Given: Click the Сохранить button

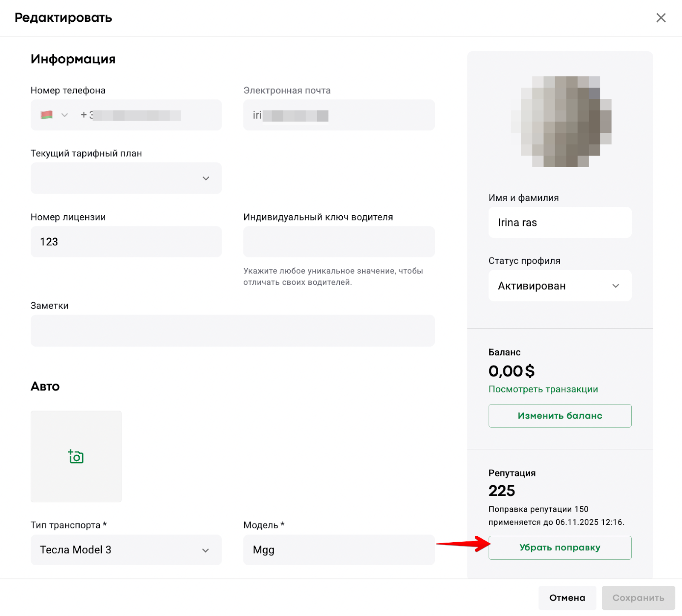Looking at the screenshot, I should (x=638, y=598).
